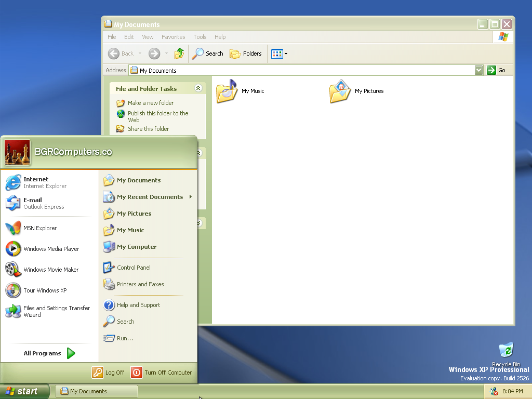Click the Up folder toolbar icon
Image resolution: width=532 pixels, height=399 pixels.
pyautogui.click(x=179, y=54)
